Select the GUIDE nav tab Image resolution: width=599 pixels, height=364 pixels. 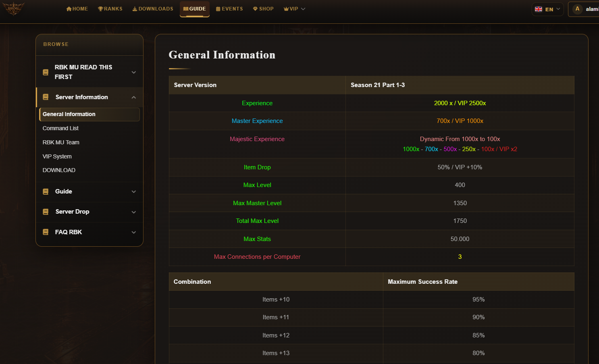coord(195,9)
